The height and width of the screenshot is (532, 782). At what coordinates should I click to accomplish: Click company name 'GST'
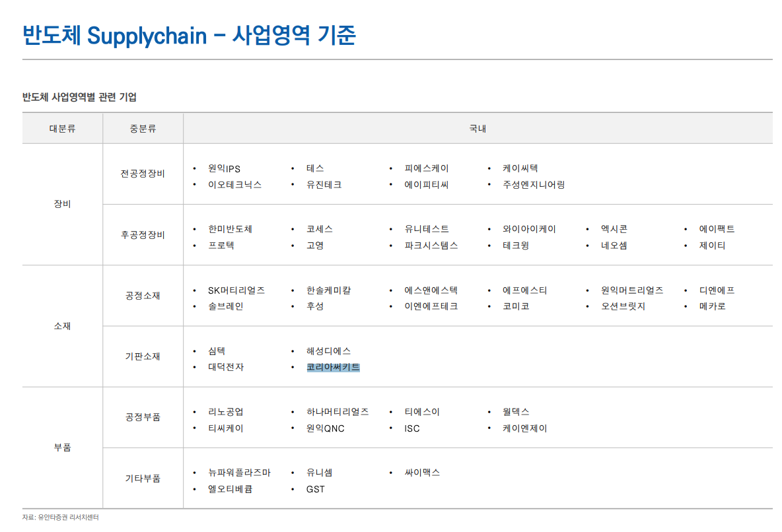coord(315,489)
